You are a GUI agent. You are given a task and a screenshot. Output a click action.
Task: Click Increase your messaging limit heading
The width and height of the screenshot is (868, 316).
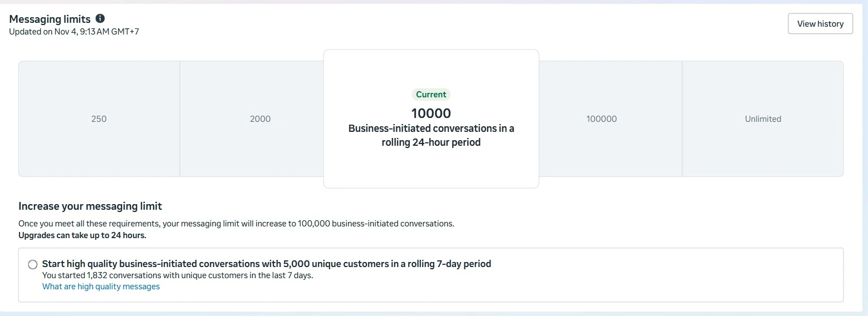click(x=90, y=206)
